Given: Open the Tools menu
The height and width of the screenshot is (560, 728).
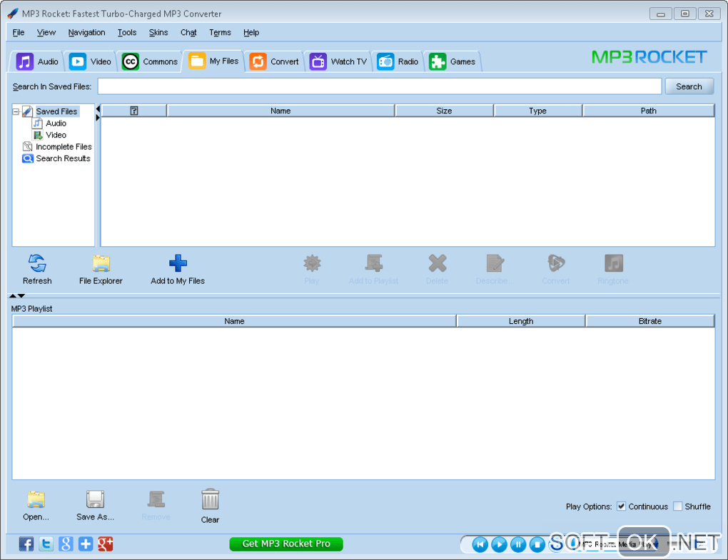Looking at the screenshot, I should click(x=127, y=33).
